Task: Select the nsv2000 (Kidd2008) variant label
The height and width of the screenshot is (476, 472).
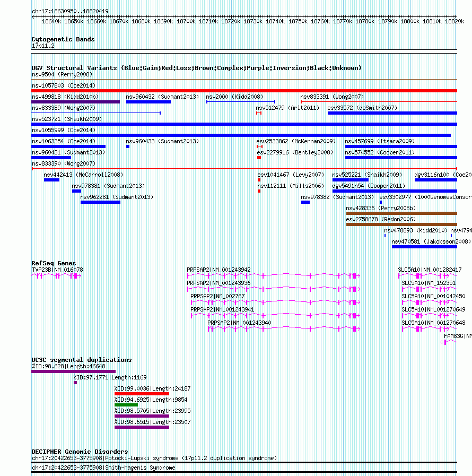Action: tap(234, 97)
